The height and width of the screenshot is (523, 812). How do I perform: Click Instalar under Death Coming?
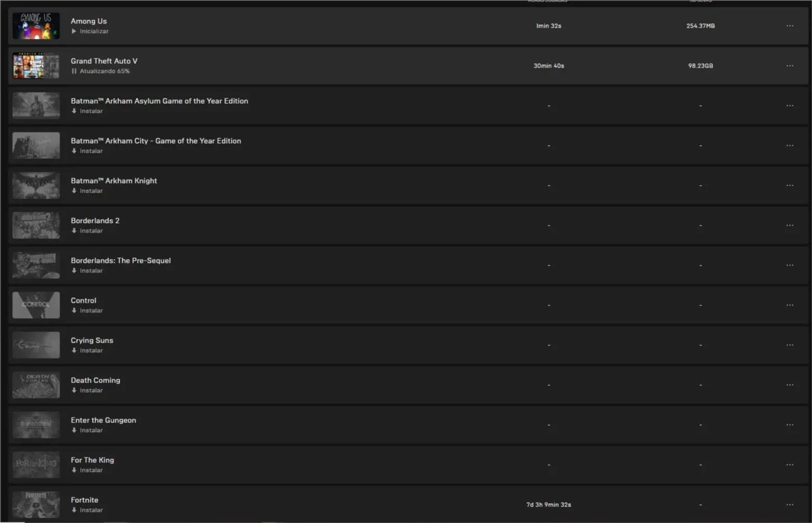click(87, 391)
